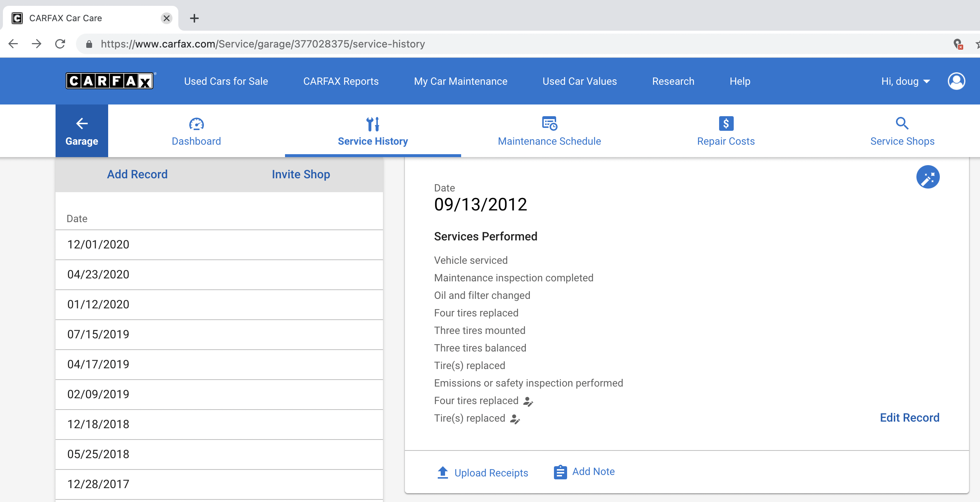Select the 05/25/2018 service record
Screen dimensions: 980x502
(219, 455)
